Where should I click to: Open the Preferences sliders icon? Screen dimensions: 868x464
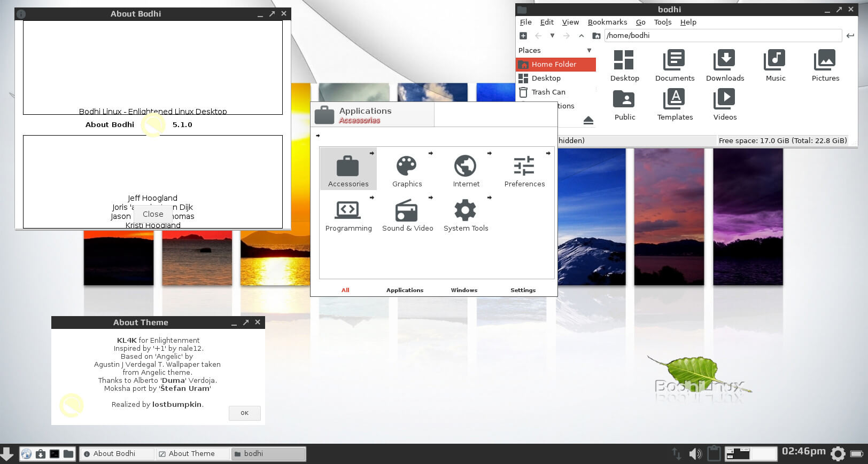point(524,166)
